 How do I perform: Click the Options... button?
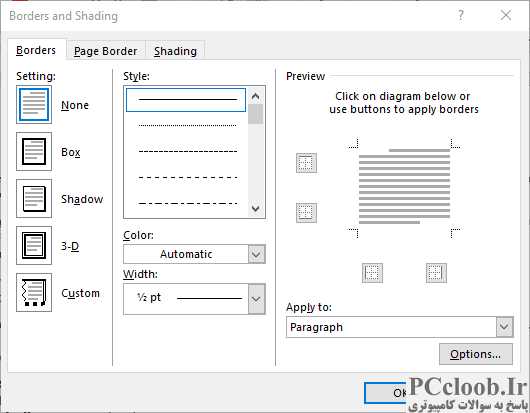[x=476, y=354]
